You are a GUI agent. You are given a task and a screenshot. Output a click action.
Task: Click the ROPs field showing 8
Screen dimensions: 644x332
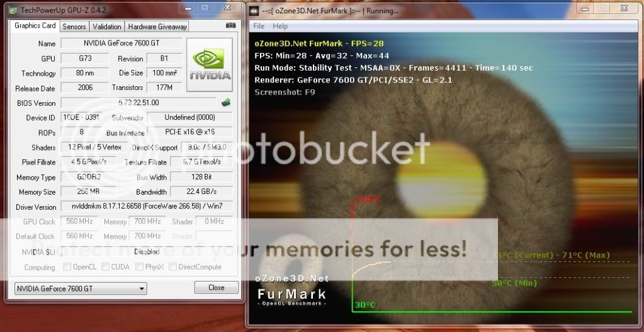click(81, 132)
